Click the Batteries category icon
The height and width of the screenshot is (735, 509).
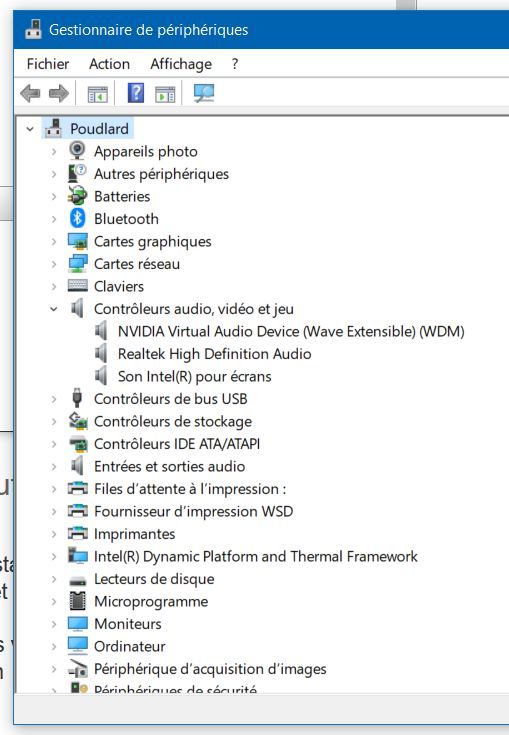pyautogui.click(x=77, y=196)
